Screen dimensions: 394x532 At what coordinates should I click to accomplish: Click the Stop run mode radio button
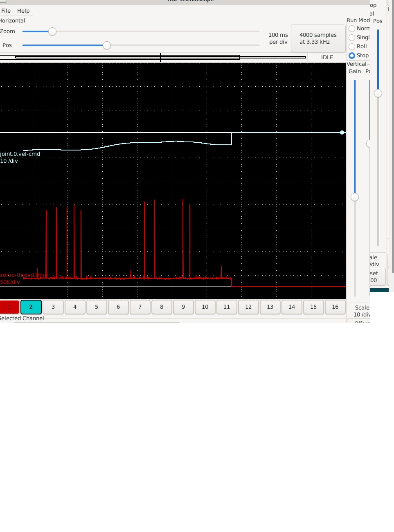click(x=352, y=55)
